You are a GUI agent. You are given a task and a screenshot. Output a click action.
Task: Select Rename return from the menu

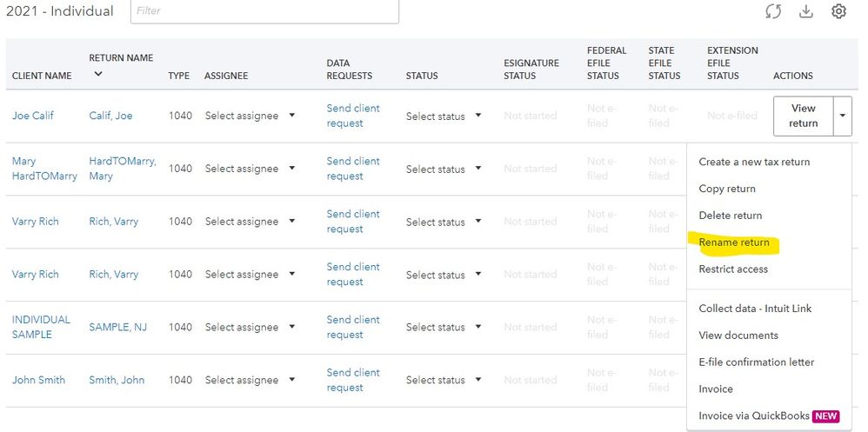click(x=734, y=243)
